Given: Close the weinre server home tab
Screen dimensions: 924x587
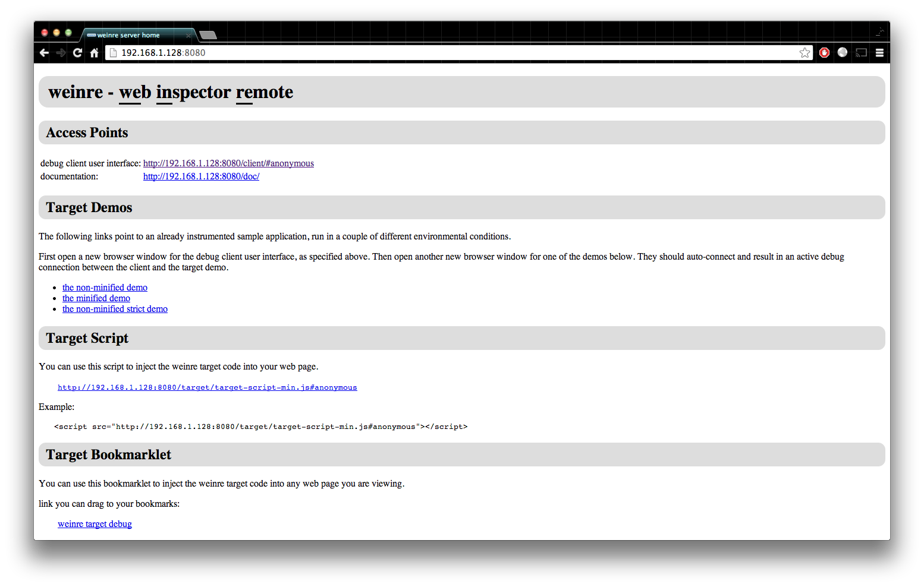Looking at the screenshot, I should (188, 36).
